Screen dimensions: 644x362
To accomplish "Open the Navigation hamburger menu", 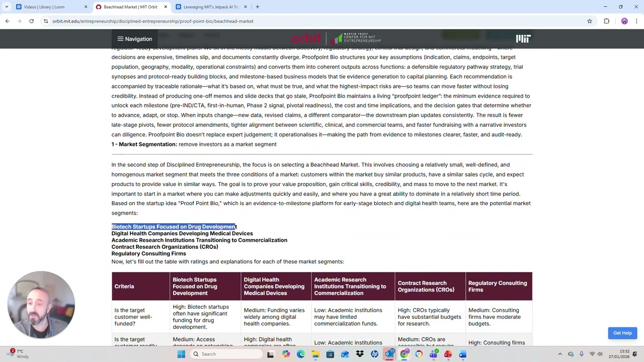I will 134,39.
